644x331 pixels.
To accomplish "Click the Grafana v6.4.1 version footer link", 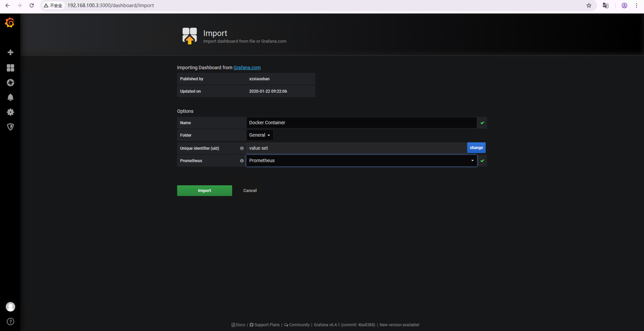I will tap(344, 325).
